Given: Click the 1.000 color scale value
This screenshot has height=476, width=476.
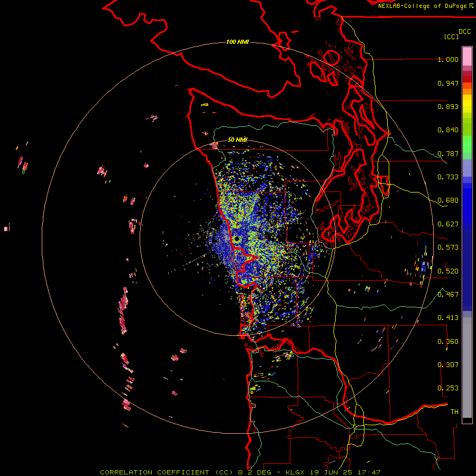Looking at the screenshot, I should [x=448, y=59].
